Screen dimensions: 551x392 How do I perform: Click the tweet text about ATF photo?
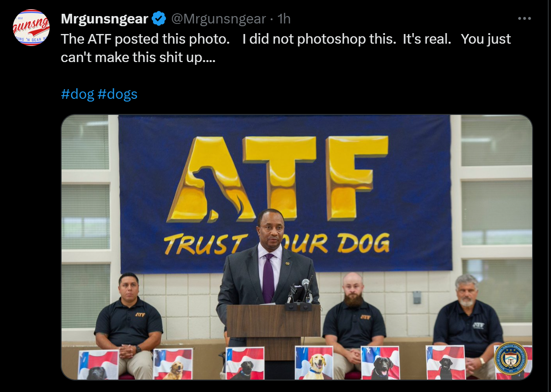pos(286,48)
